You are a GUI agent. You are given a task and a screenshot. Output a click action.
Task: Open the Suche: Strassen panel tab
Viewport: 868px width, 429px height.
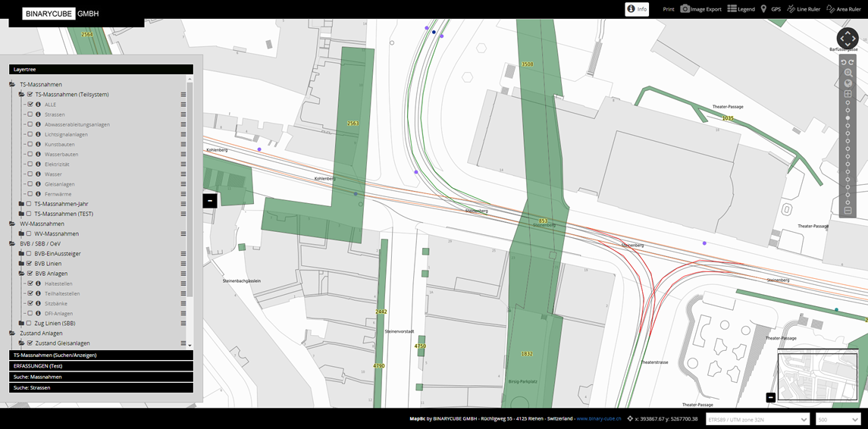coord(101,387)
